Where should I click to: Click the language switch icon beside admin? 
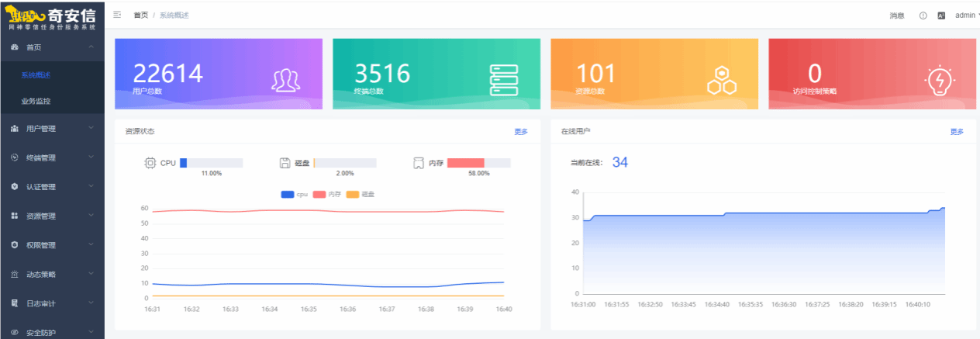[941, 16]
